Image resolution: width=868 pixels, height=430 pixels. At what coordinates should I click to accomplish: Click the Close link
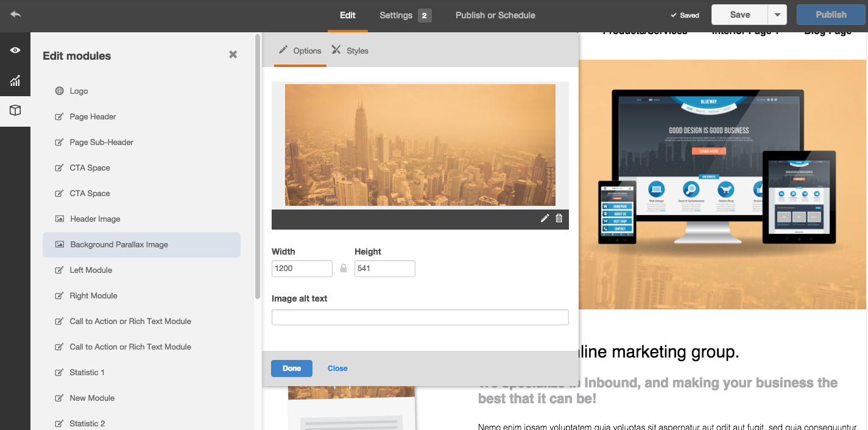[x=337, y=368]
